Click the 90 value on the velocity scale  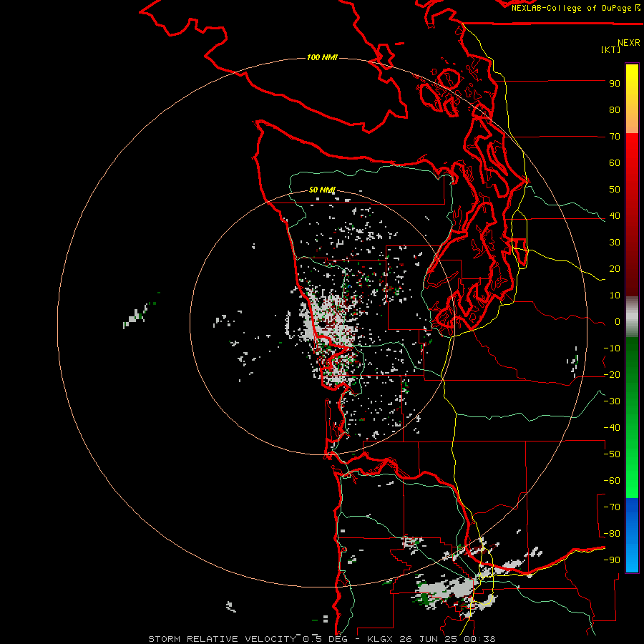tap(615, 84)
